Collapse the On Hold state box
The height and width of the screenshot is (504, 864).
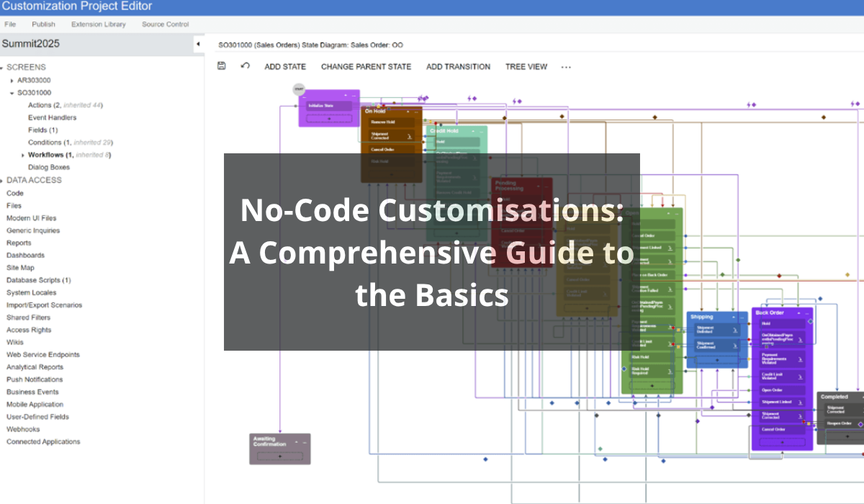pos(409,112)
